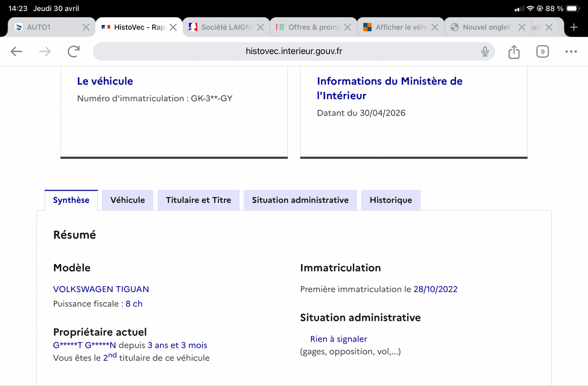
Task: Close the AUTO1 browser tab
Action: [x=86, y=27]
